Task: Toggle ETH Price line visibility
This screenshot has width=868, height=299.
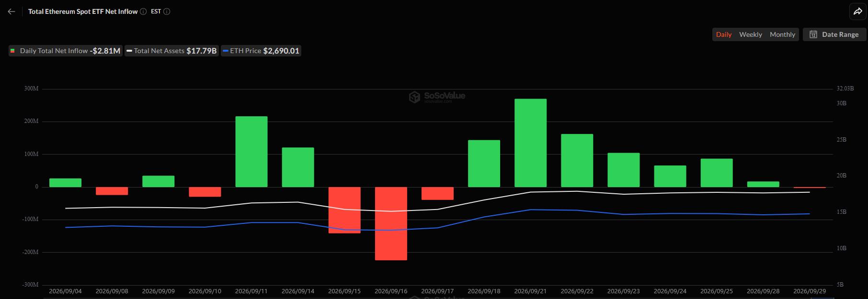Action: pos(261,51)
